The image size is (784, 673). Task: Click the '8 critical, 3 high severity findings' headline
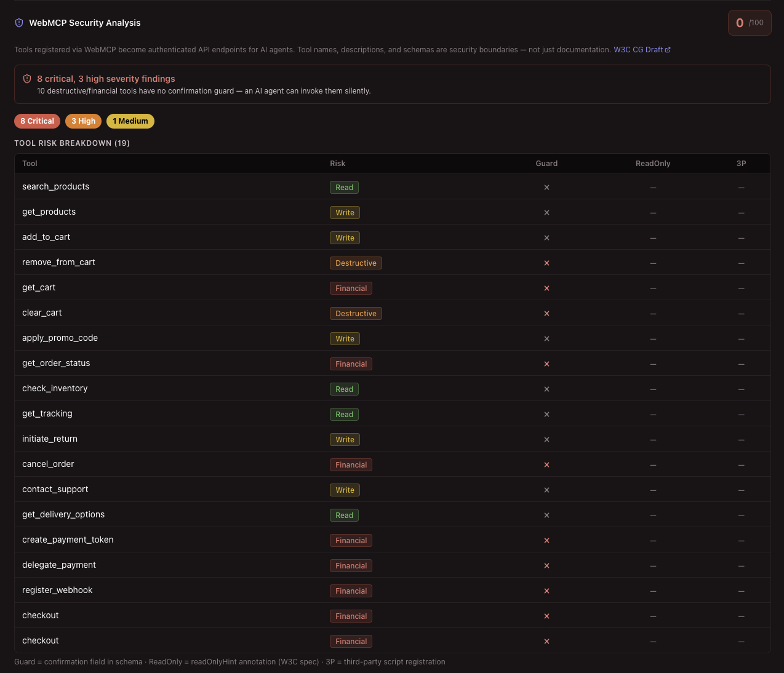[x=106, y=79]
